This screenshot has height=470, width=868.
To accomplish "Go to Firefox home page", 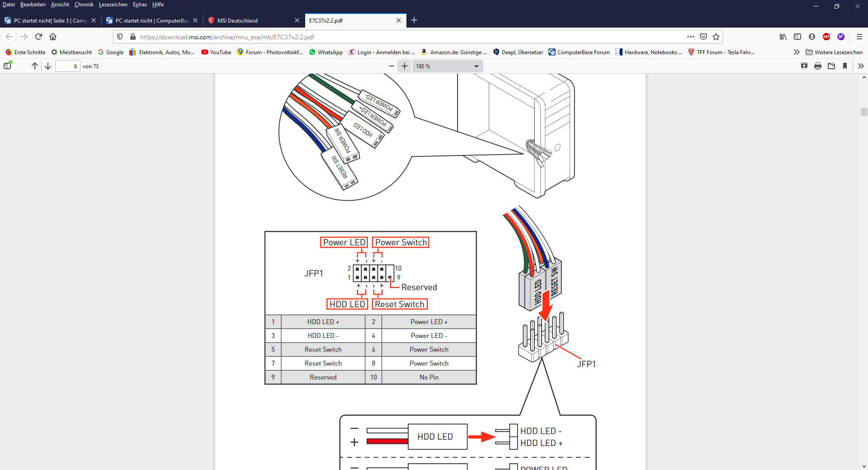I will (53, 37).
